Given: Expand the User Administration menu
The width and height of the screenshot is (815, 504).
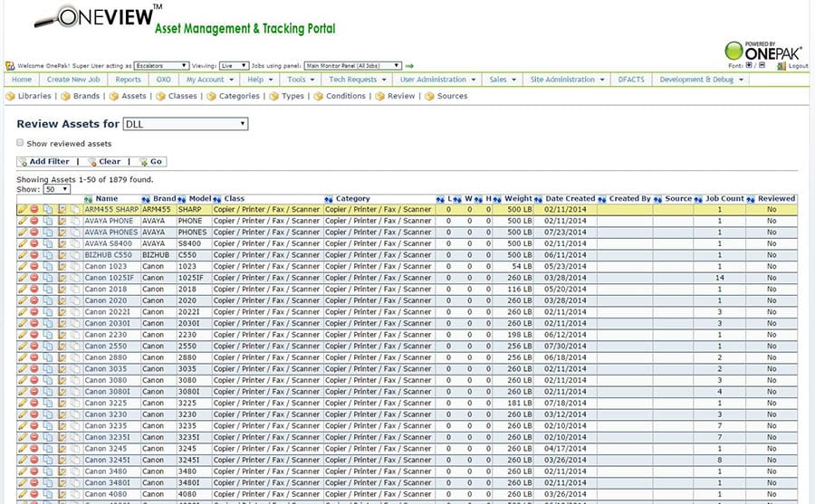Looking at the screenshot, I should pos(438,80).
